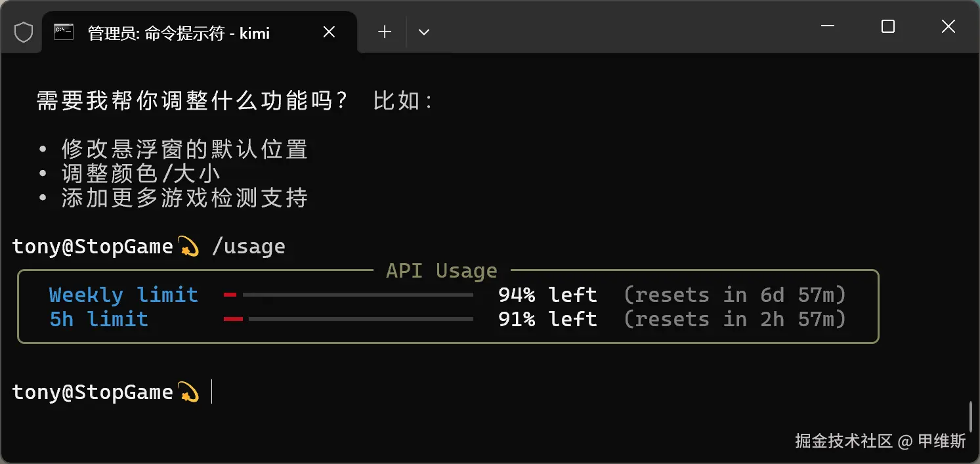Click the administrator shield icon in title bar
This screenshot has height=464, width=980.
(24, 32)
